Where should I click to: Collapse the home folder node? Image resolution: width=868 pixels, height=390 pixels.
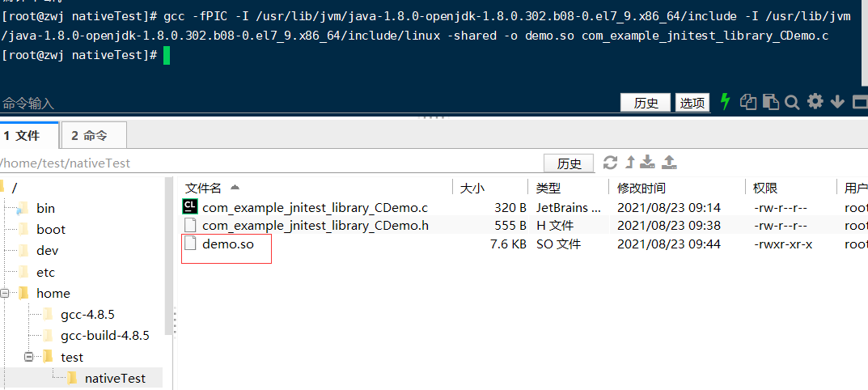[5, 294]
